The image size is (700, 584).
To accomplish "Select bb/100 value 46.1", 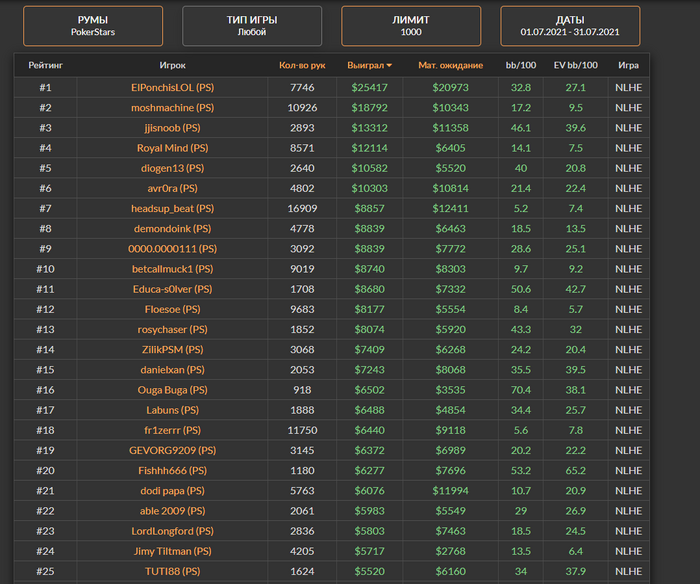I will pos(521,128).
